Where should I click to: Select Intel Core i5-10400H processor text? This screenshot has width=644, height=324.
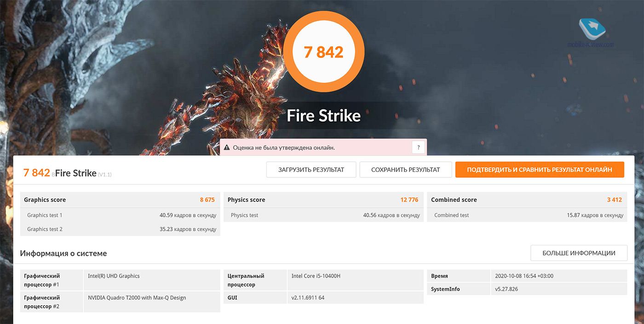(x=316, y=276)
